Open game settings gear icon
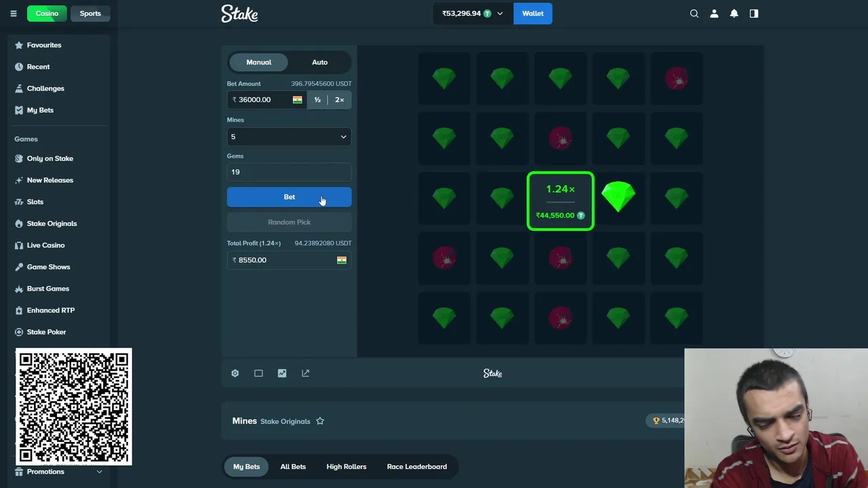This screenshot has width=868, height=488. click(235, 373)
